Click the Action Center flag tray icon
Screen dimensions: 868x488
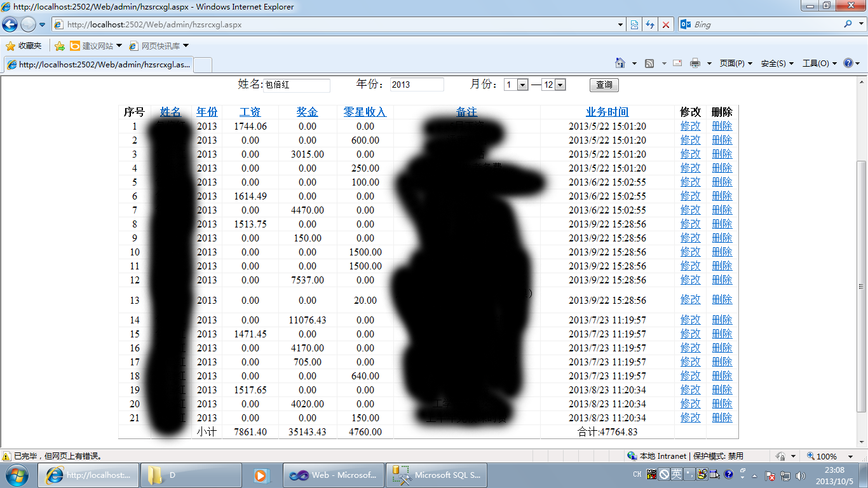(770, 475)
